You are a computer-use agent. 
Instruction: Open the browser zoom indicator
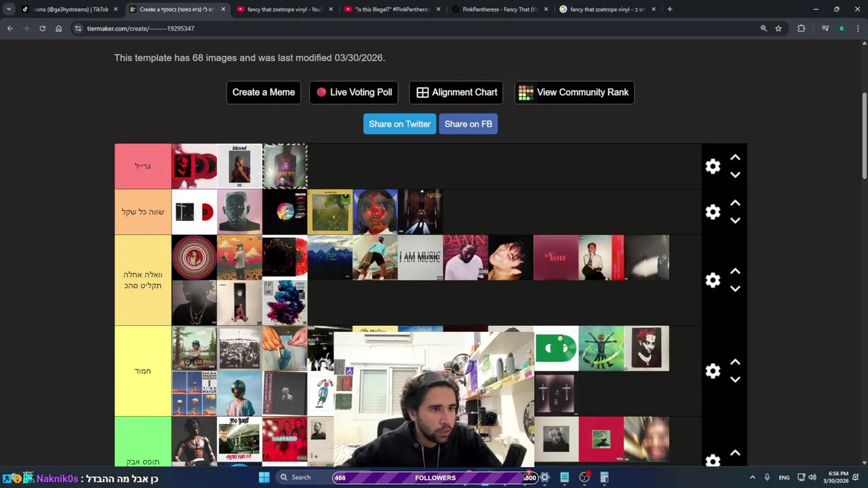(x=764, y=28)
